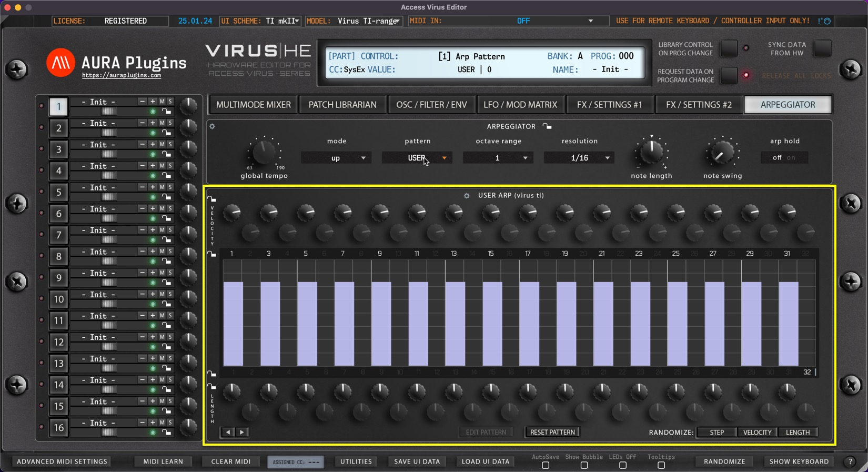Visit the auraplugins.com link
Screen dimensions: 868x472
coord(122,76)
